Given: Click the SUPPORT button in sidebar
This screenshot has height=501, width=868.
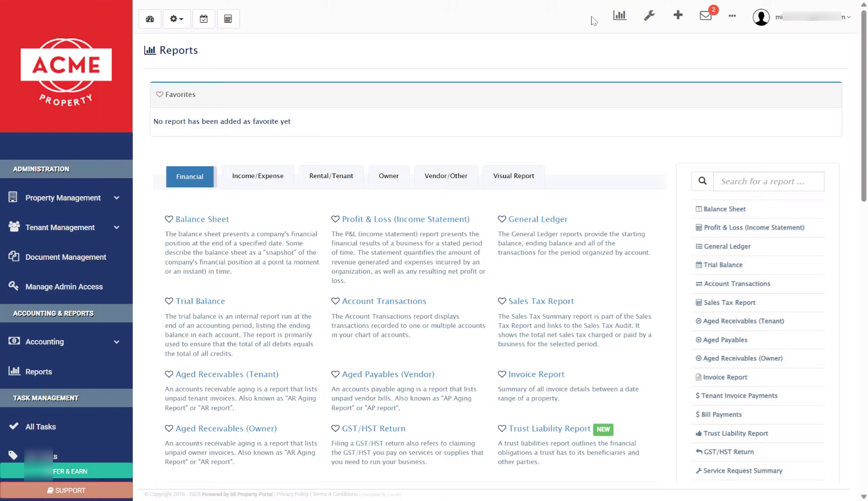Looking at the screenshot, I should 66,490.
